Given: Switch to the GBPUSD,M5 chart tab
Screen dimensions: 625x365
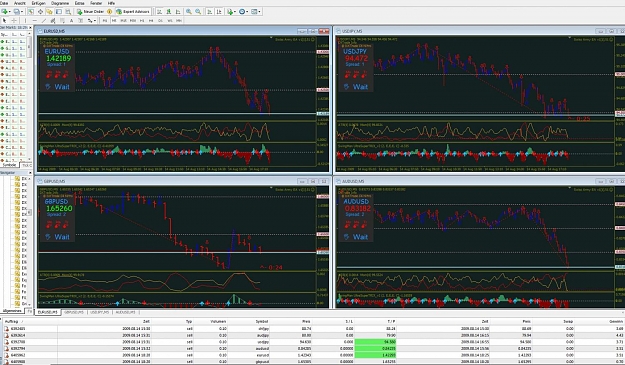Looking at the screenshot, I should [x=74, y=312].
